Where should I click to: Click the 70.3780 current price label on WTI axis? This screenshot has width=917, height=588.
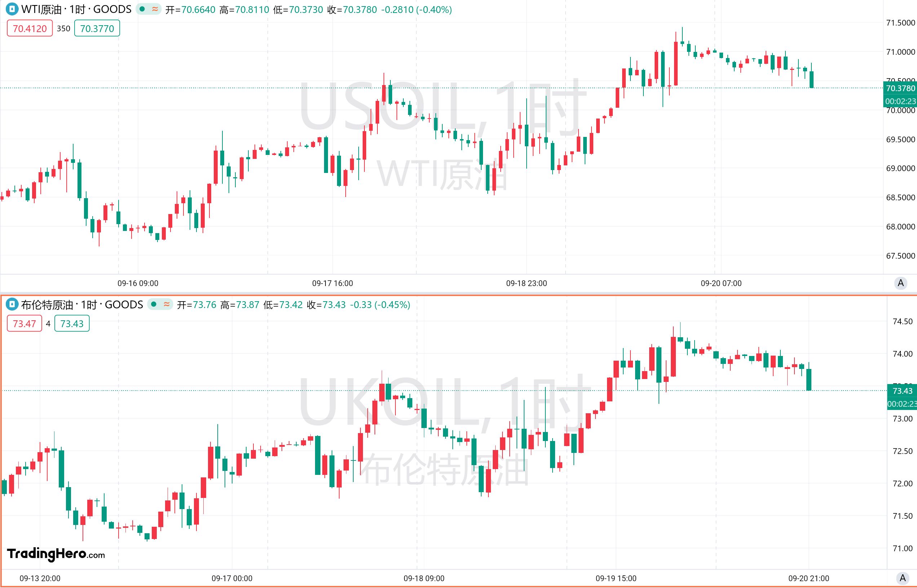[900, 88]
